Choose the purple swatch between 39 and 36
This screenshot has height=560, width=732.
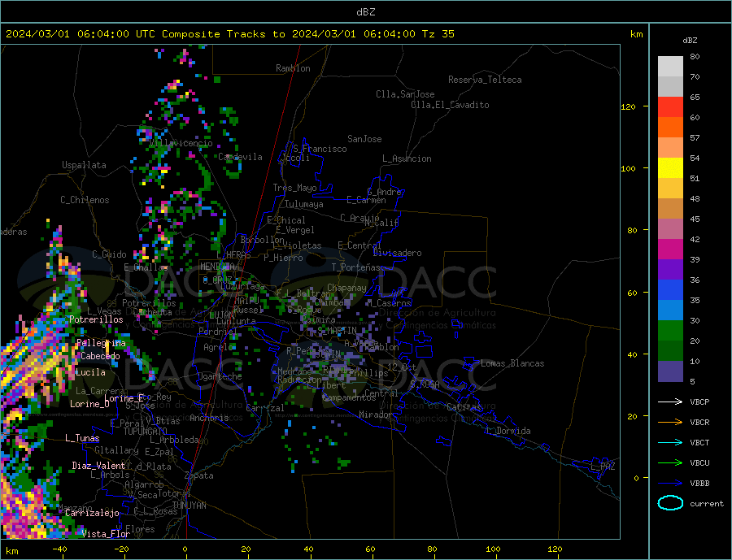(x=670, y=270)
